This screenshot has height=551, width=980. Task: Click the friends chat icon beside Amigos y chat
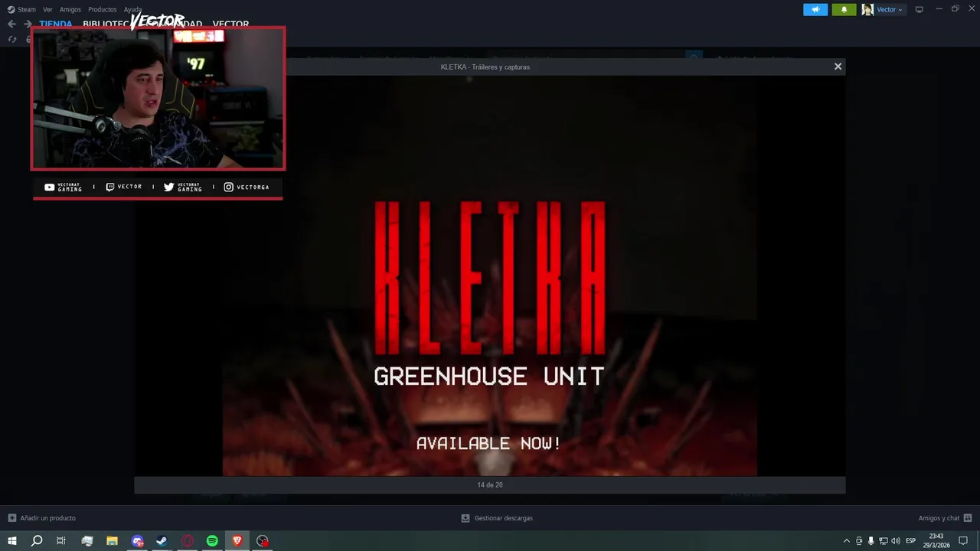pos(969,518)
